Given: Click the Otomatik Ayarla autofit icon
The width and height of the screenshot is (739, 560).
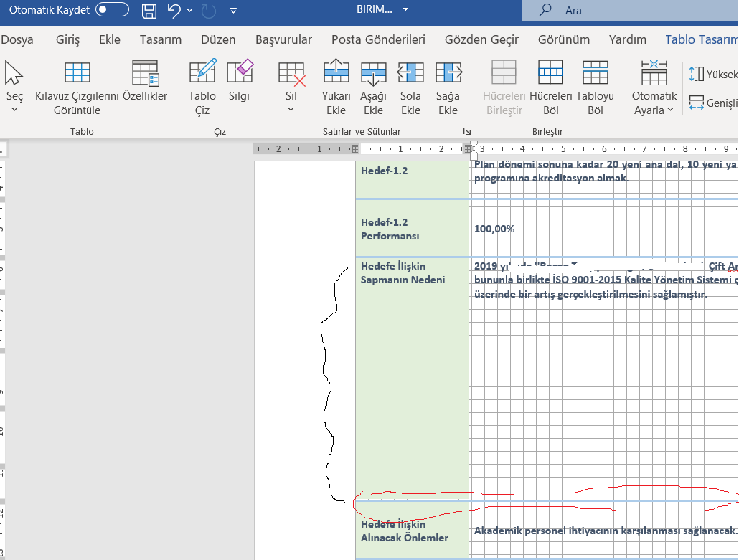Looking at the screenshot, I should tap(654, 72).
